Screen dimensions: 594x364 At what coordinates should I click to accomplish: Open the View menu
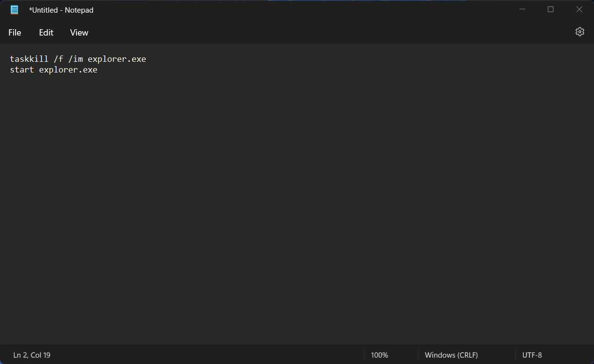79,33
